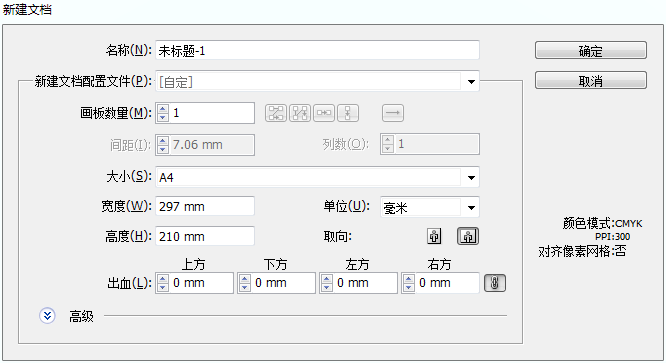
Task: Open the 大小 A4 size dropdown
Action: pyautogui.click(x=471, y=177)
